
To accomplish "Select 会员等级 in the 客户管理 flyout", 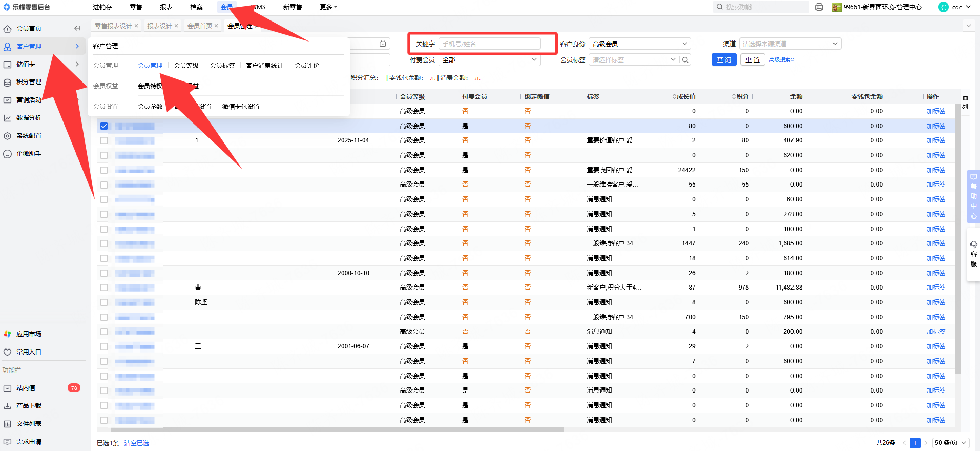I will [x=186, y=66].
